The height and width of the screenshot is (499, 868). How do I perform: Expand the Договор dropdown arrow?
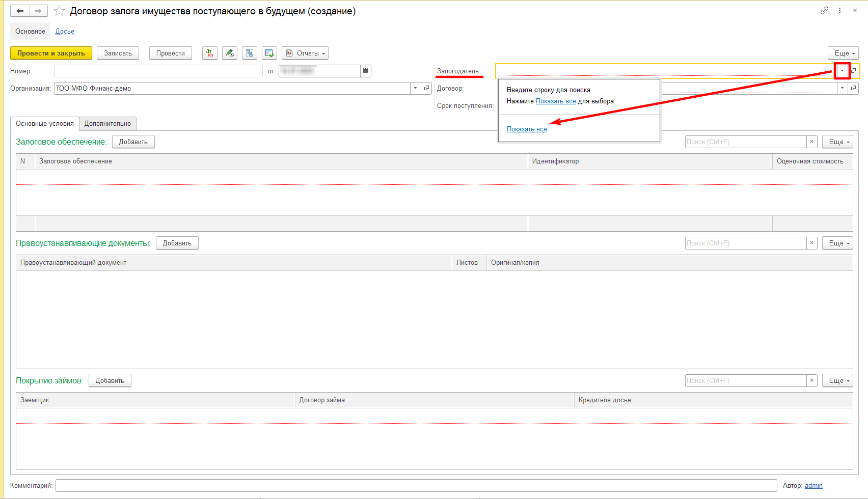click(843, 88)
